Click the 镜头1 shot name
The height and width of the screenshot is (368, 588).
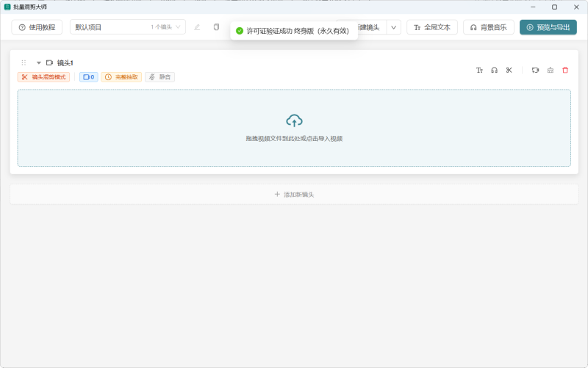[x=65, y=62]
